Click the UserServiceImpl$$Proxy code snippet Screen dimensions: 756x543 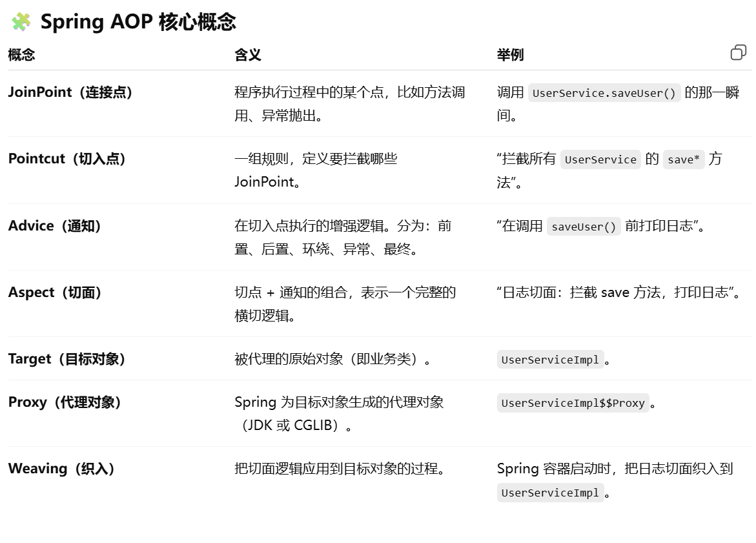pyautogui.click(x=573, y=403)
